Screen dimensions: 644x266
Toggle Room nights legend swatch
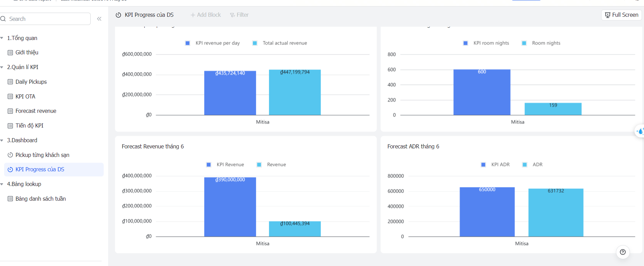[524, 43]
